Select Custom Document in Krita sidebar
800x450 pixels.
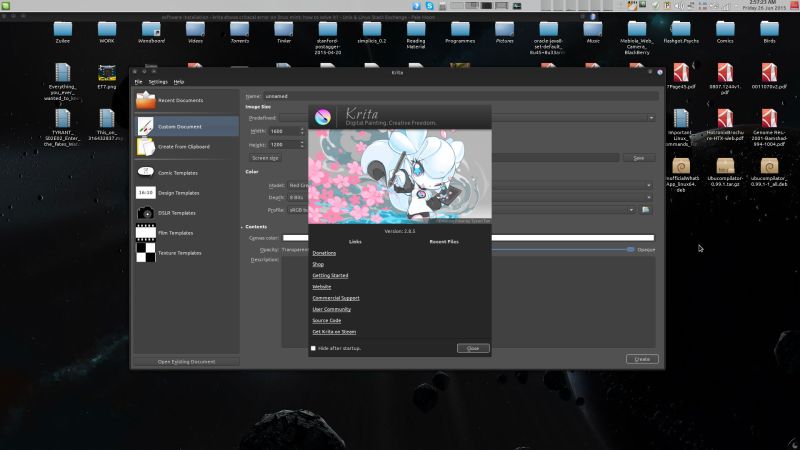tap(186, 126)
